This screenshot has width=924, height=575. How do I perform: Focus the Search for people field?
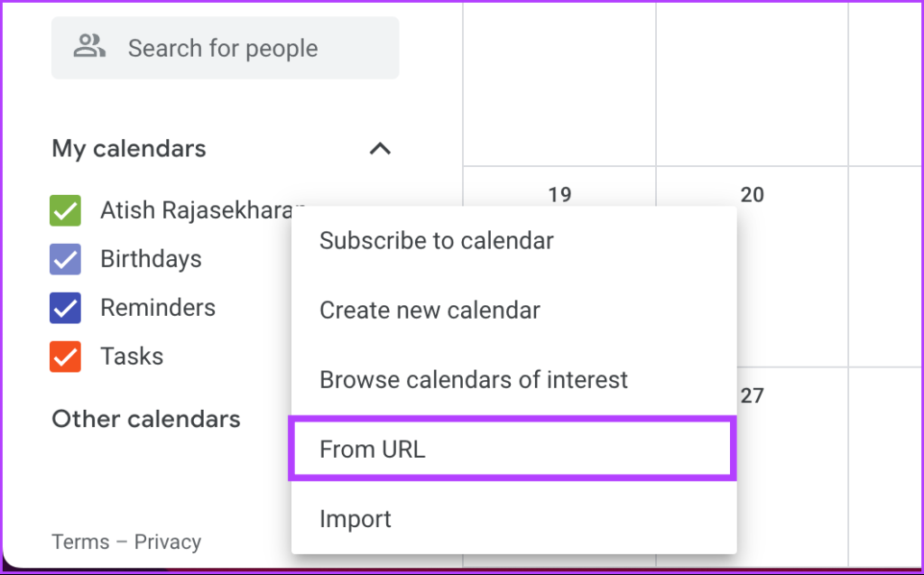[225, 48]
